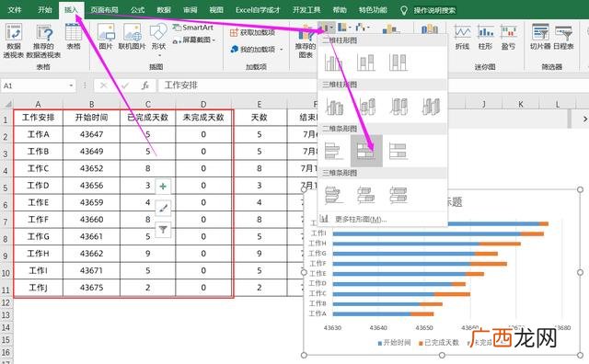Insert a 日程表 timeline filter

tap(563, 37)
